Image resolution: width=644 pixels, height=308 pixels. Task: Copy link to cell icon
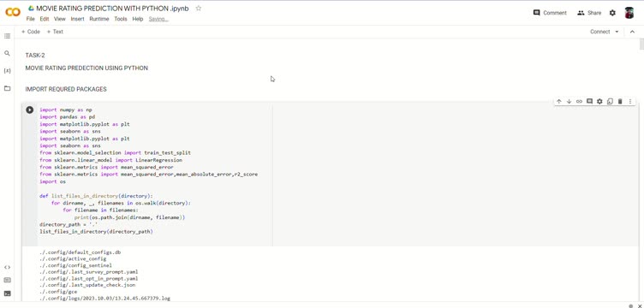click(x=579, y=101)
